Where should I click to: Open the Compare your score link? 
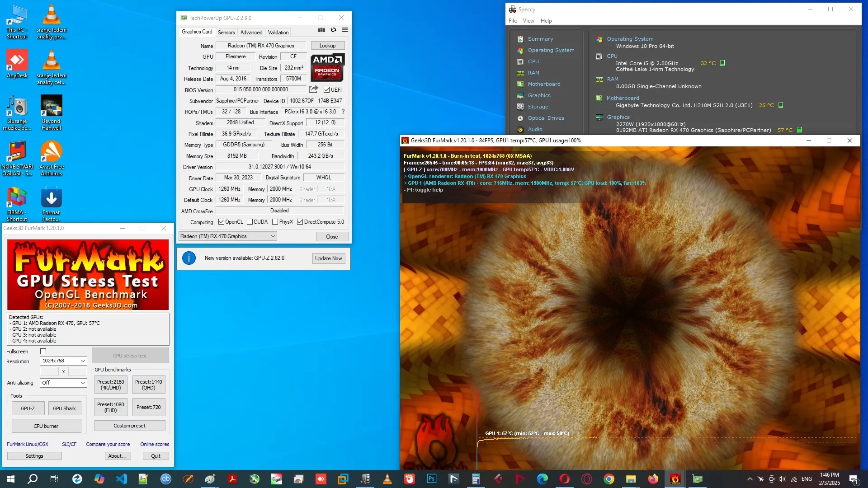click(x=108, y=445)
